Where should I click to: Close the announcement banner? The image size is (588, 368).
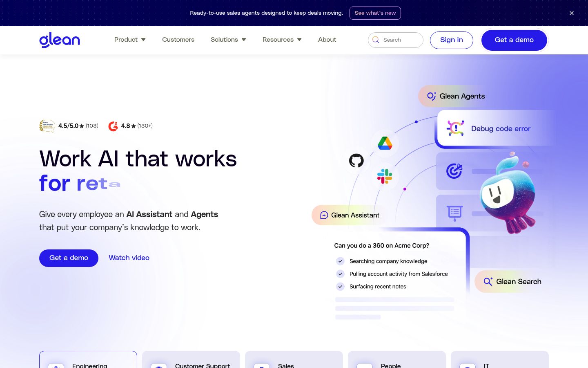[572, 13]
